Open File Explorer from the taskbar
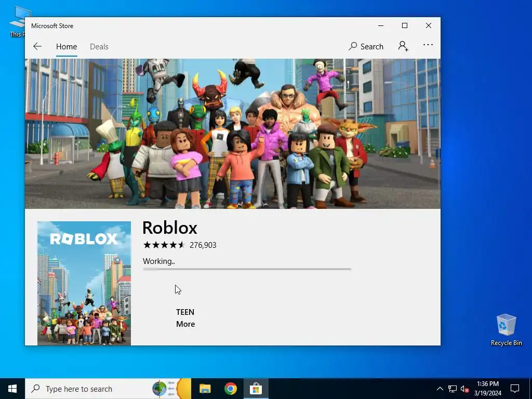This screenshot has width=532, height=399. 205,389
